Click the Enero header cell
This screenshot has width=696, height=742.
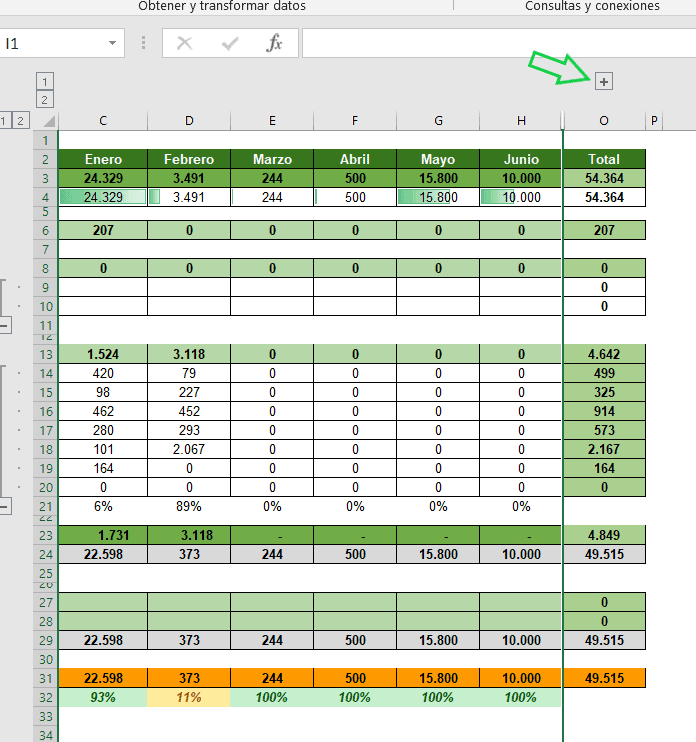[x=103, y=159]
